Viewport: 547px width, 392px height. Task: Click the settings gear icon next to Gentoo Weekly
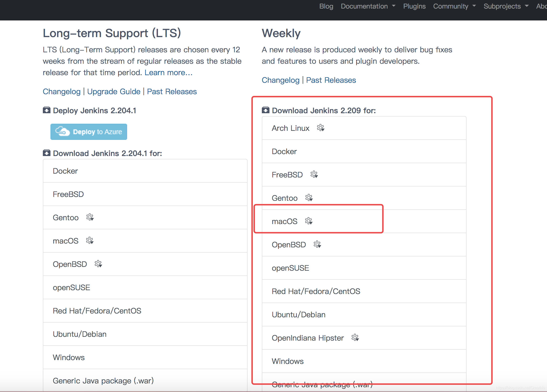[309, 198]
